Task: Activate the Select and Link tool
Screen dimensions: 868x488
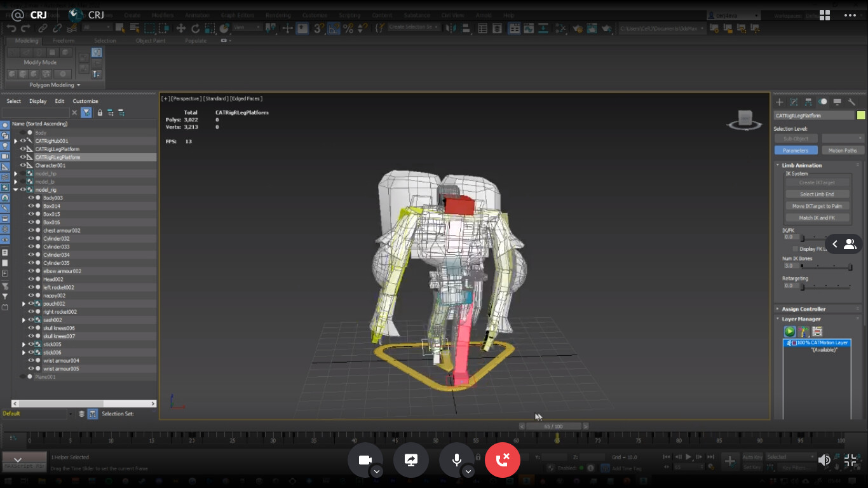Action: 43,28
